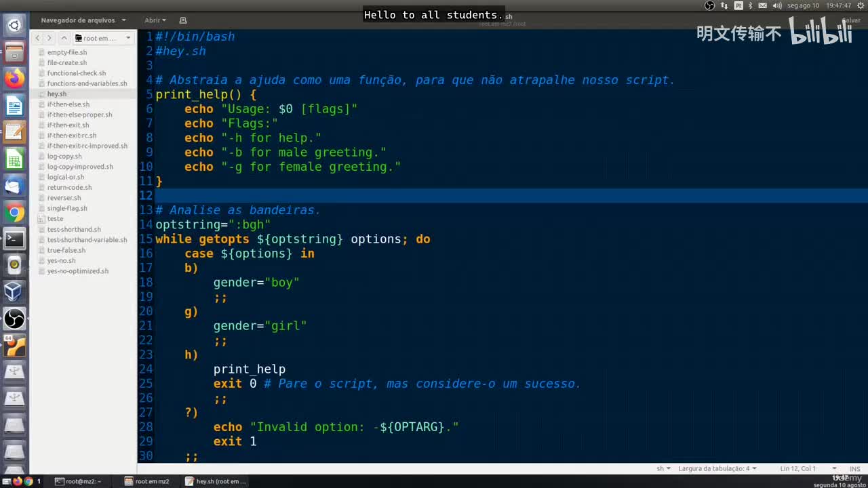
Task: Select if-then-else.sh in the file list
Action: [x=68, y=104]
